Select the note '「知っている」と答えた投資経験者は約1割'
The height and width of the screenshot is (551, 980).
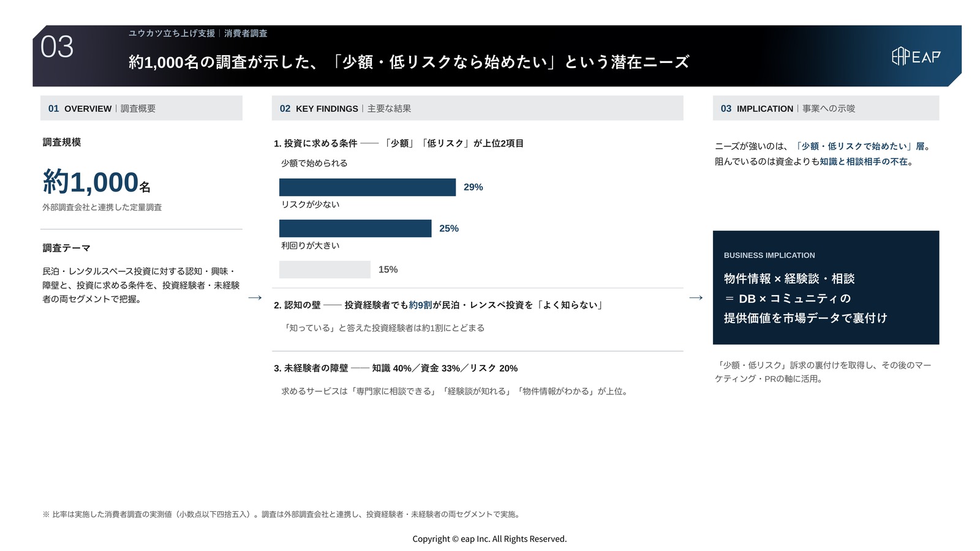[x=383, y=328]
